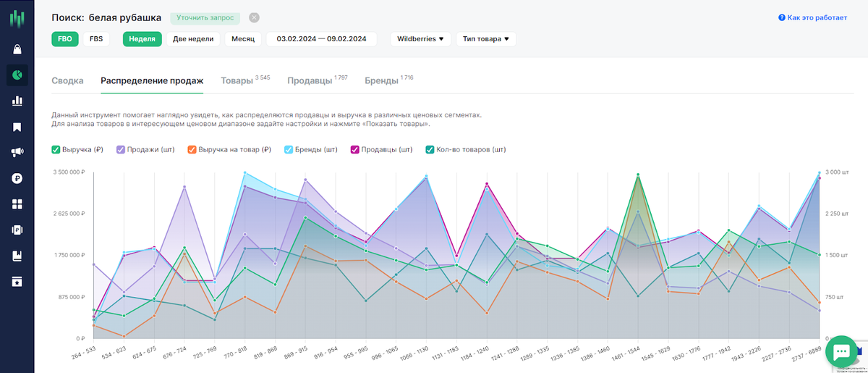Toggle Продавцы (шт) series checkbox

[x=356, y=150]
